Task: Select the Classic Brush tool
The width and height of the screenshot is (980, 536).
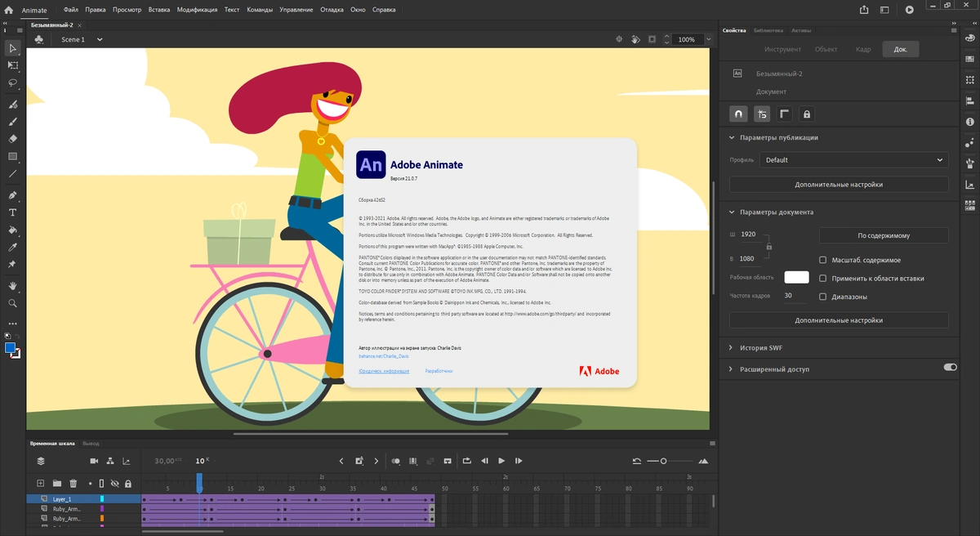Action: [x=12, y=122]
